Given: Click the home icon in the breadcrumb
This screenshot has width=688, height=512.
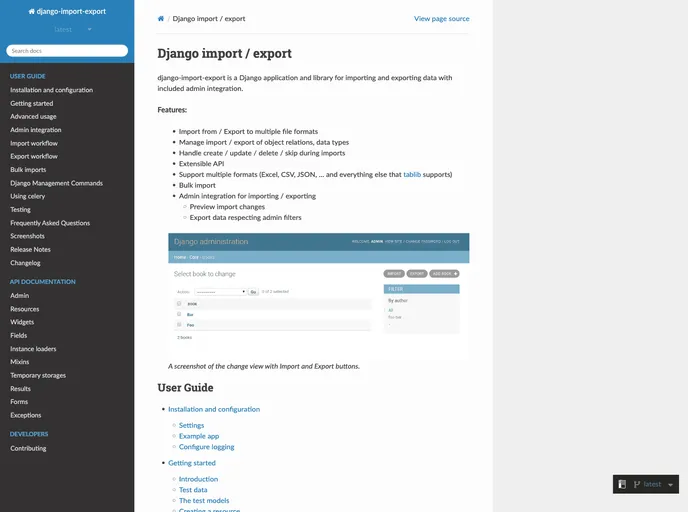Looking at the screenshot, I should pyautogui.click(x=161, y=19).
